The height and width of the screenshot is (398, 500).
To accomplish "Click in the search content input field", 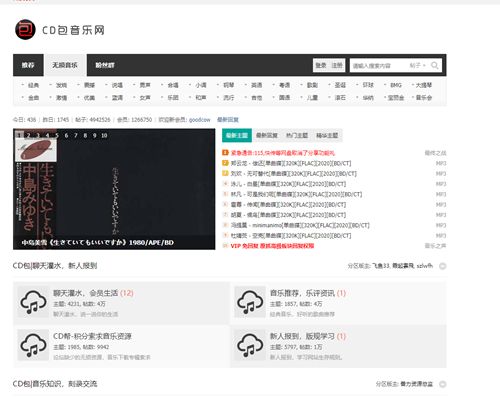I will click(x=379, y=65).
